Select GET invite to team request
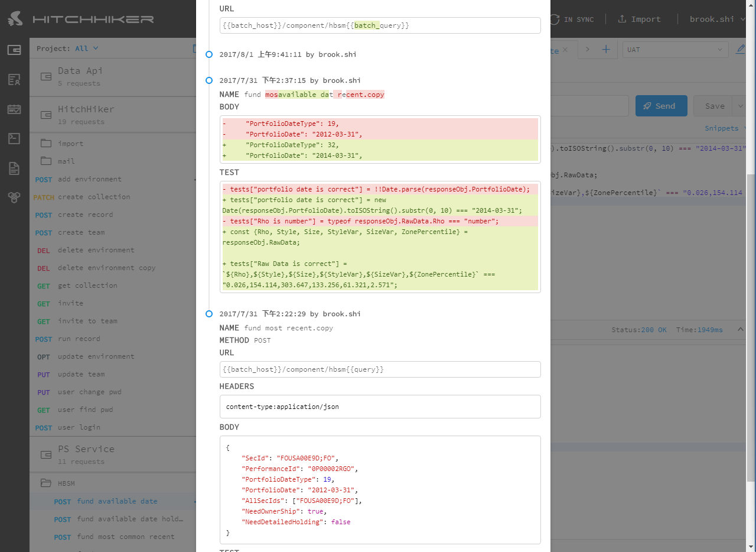 pyautogui.click(x=112, y=321)
